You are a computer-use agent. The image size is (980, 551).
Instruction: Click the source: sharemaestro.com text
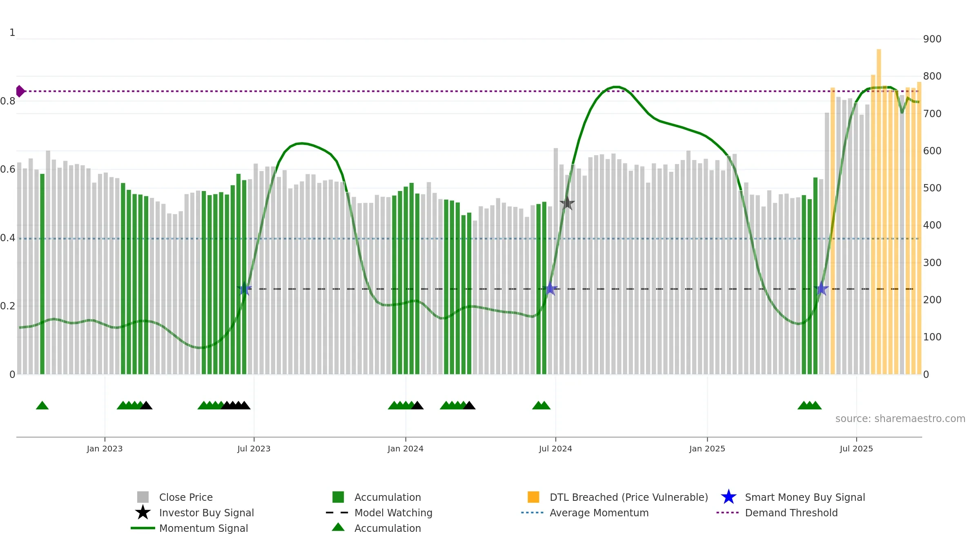[x=900, y=419]
